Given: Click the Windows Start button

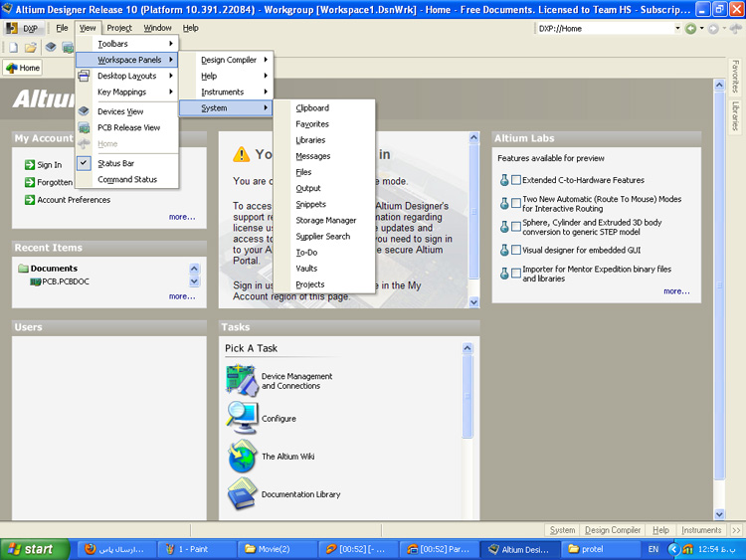Looking at the screenshot, I should click(30, 549).
